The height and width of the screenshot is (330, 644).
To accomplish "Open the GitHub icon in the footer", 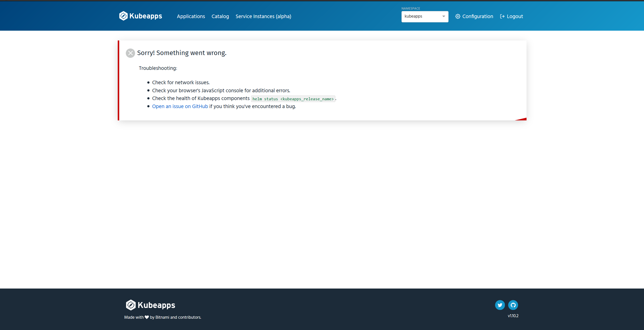I will coord(513,305).
